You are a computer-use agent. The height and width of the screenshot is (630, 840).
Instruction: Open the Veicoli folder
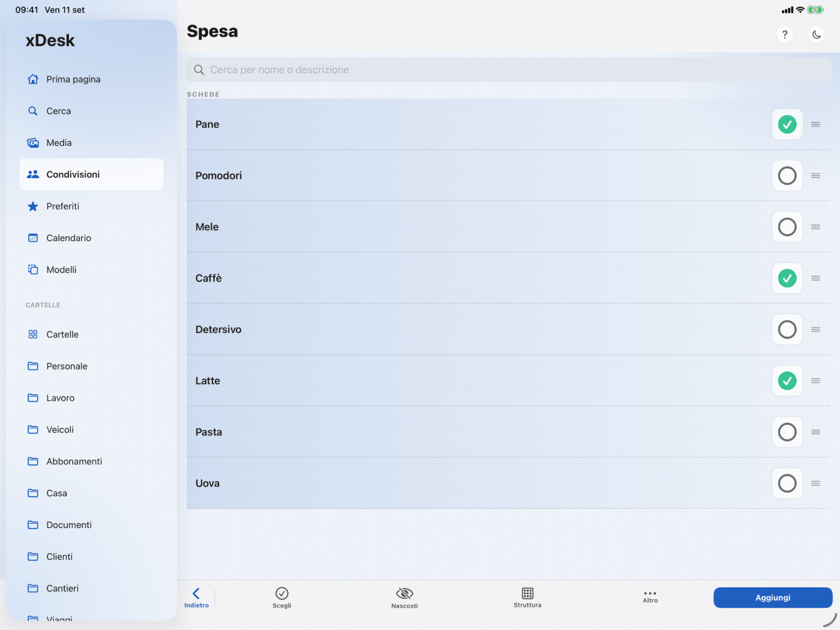click(x=91, y=430)
